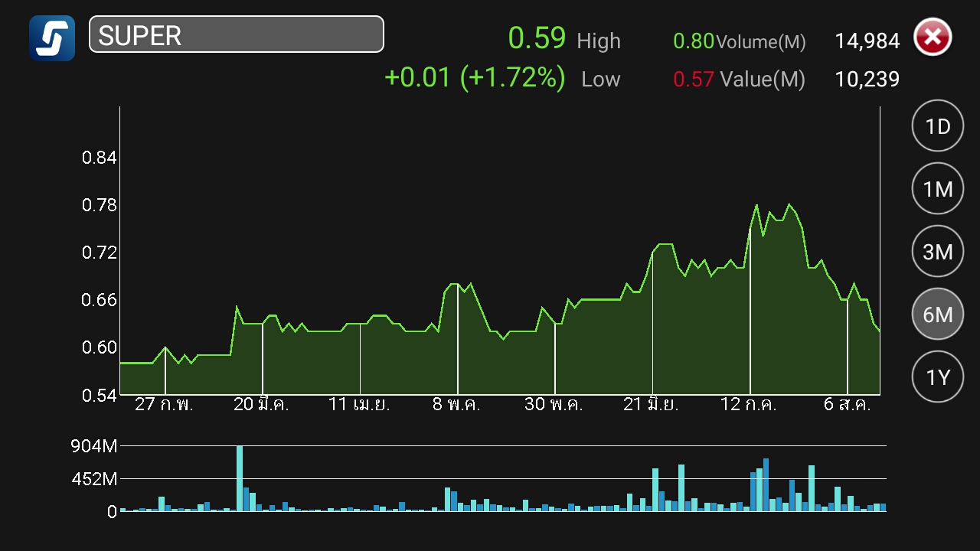This screenshot has width=980, height=551.
Task: Click the 904M volume axis label
Action: tap(93, 447)
